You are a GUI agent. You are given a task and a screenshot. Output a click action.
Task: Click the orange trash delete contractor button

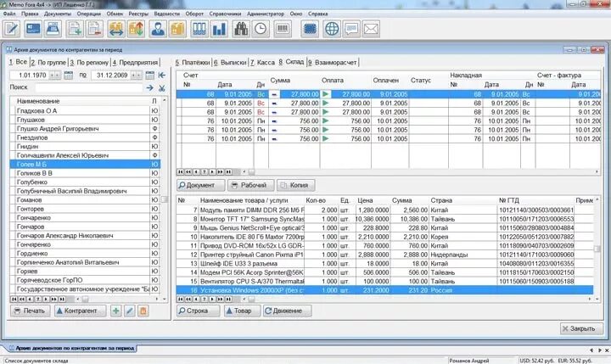pyautogui.click(x=143, y=311)
